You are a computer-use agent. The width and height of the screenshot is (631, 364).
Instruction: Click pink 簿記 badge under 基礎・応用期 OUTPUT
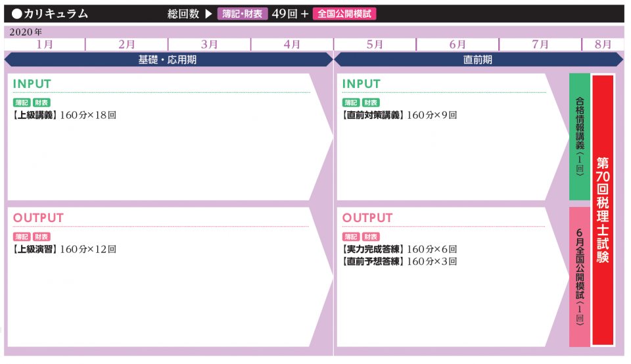tap(22, 237)
